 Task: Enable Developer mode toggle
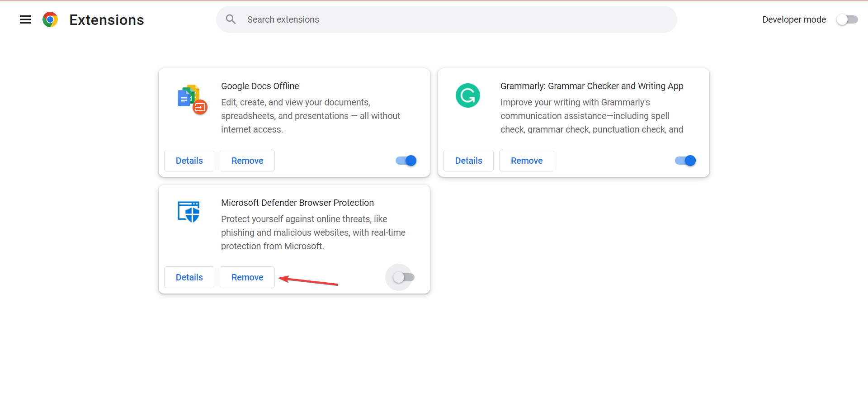(847, 19)
